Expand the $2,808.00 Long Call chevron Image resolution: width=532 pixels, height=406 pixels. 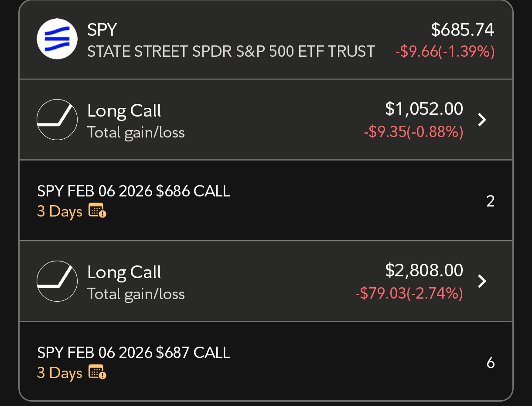point(482,281)
